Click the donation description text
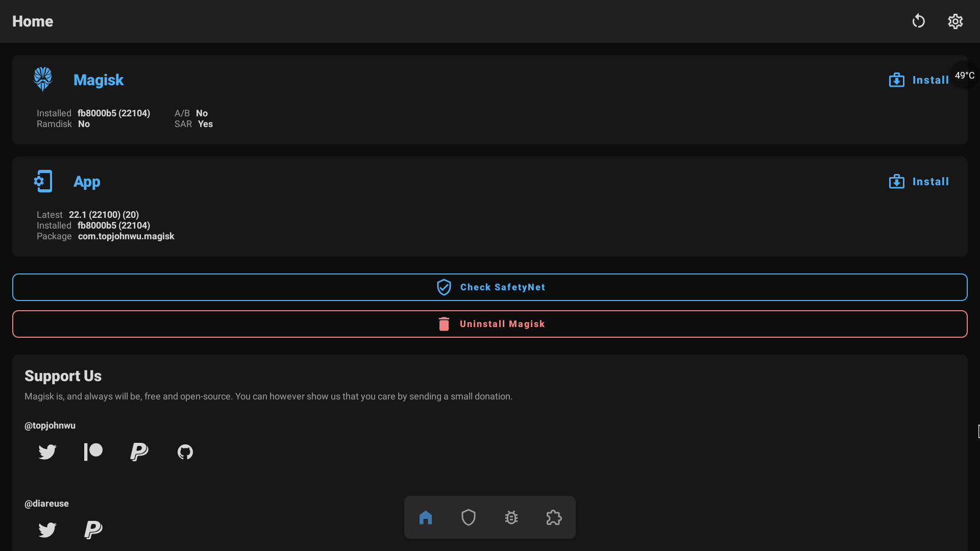 [x=268, y=396]
